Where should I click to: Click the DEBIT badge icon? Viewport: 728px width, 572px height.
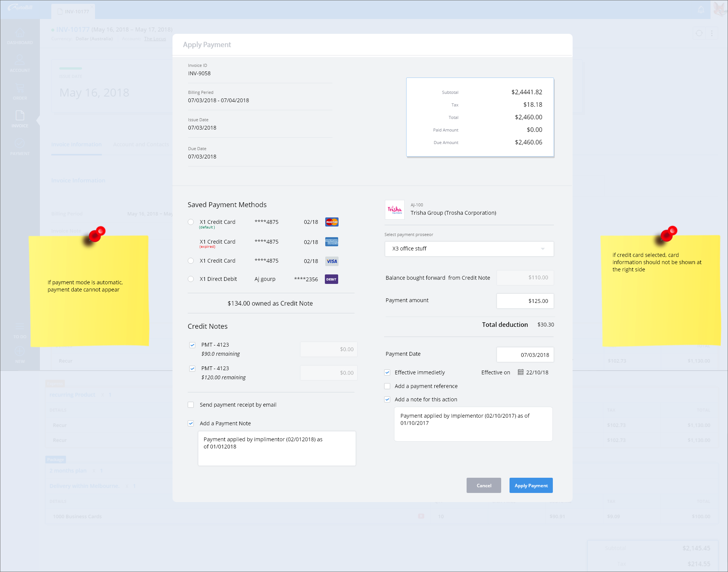(331, 279)
